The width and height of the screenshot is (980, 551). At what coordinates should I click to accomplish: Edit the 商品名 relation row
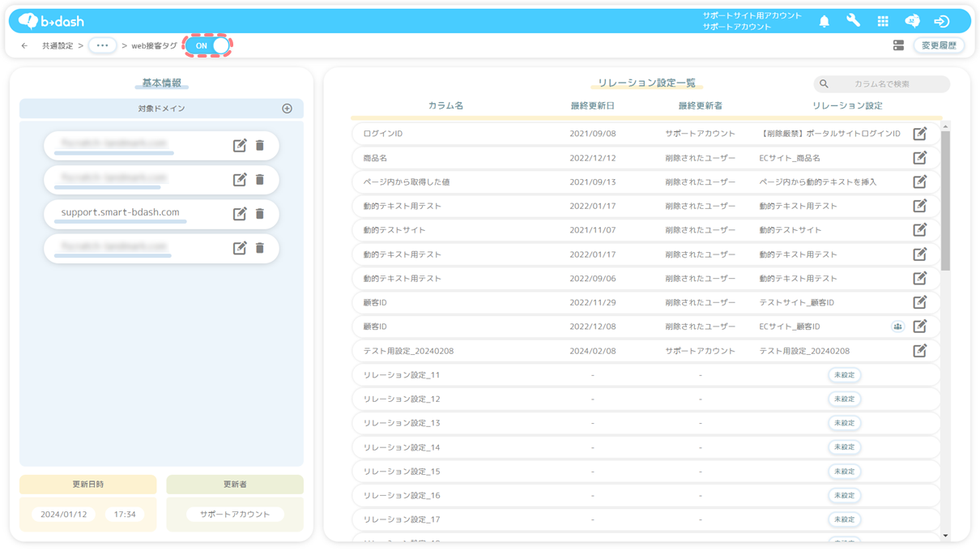click(920, 158)
